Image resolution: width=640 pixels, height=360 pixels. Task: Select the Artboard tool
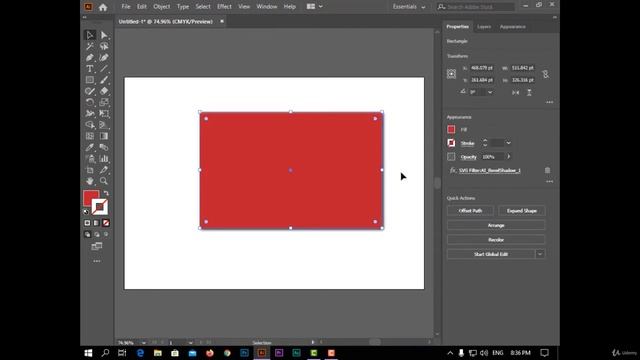click(x=90, y=170)
